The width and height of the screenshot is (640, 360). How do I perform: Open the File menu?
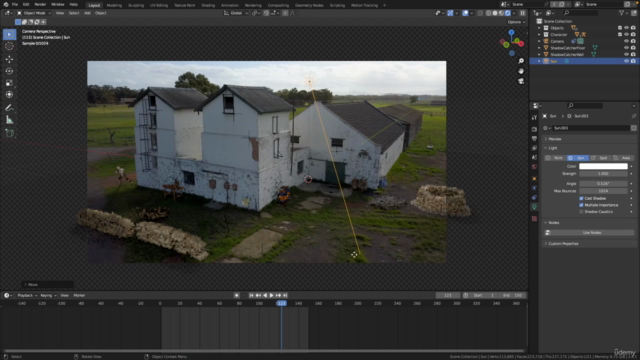pyautogui.click(x=15, y=4)
